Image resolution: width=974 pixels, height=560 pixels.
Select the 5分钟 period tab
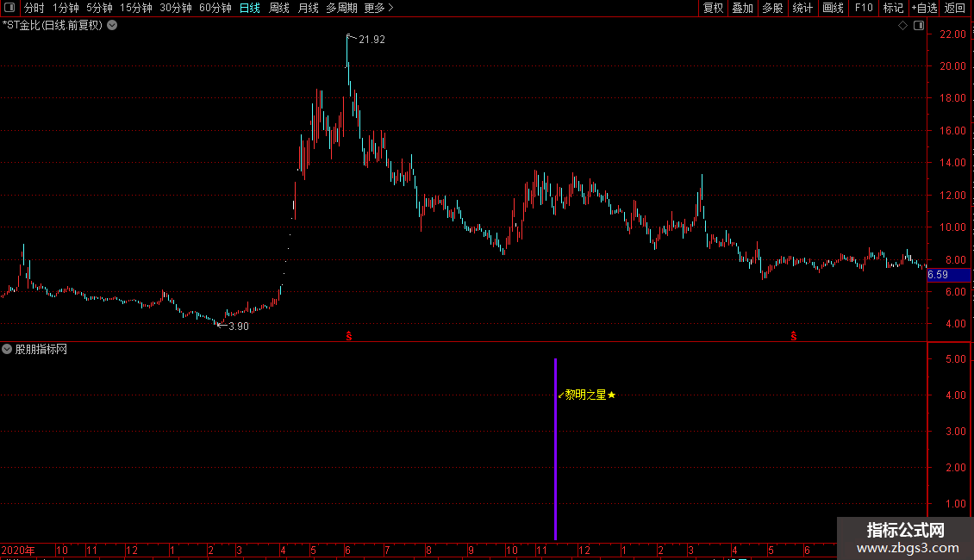tap(99, 8)
